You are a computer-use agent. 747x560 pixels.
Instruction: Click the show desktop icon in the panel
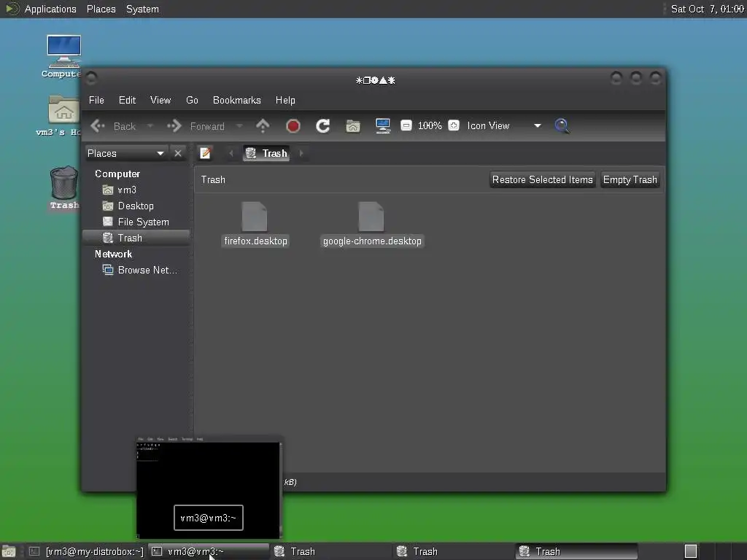click(9, 551)
